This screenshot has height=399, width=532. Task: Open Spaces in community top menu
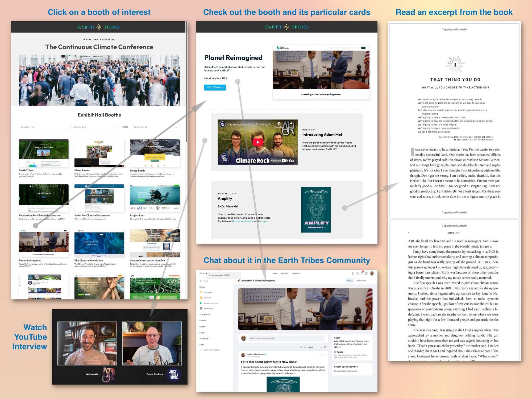[x=284, y=273]
